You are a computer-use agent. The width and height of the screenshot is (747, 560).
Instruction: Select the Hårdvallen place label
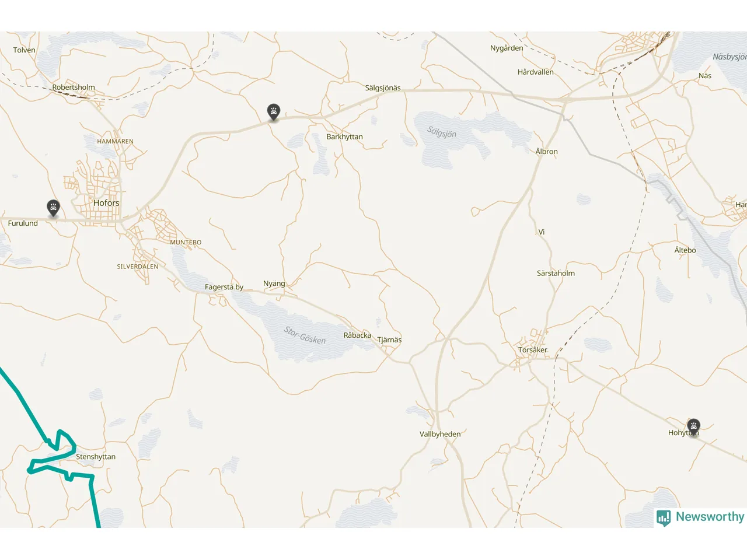[x=536, y=72]
